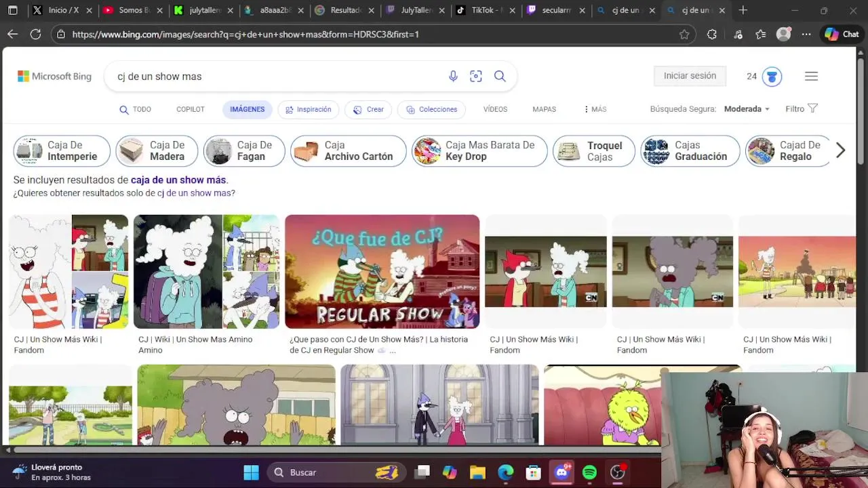Open browser extensions puzzle icon
Image resolution: width=868 pixels, height=488 pixels.
click(x=711, y=35)
